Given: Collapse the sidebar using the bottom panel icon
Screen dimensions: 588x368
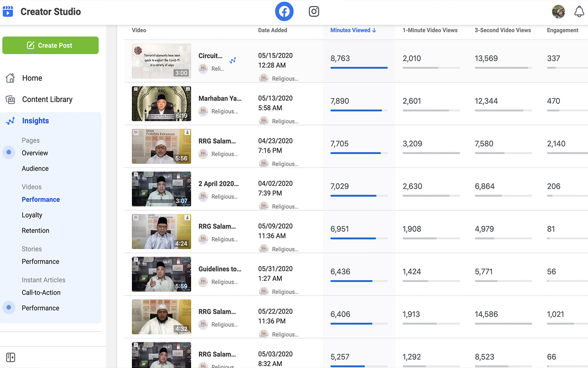Looking at the screenshot, I should [11, 357].
